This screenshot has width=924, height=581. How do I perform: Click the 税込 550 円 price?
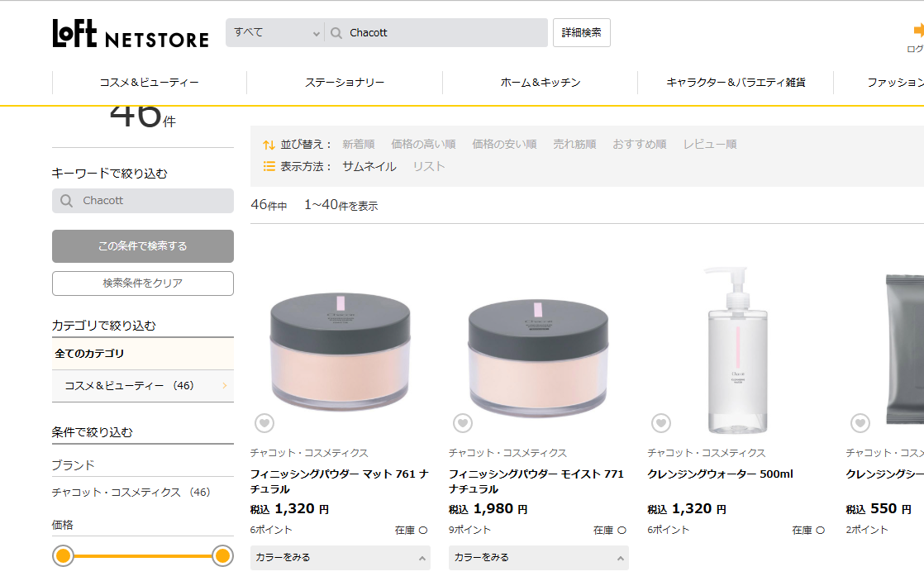(x=879, y=508)
